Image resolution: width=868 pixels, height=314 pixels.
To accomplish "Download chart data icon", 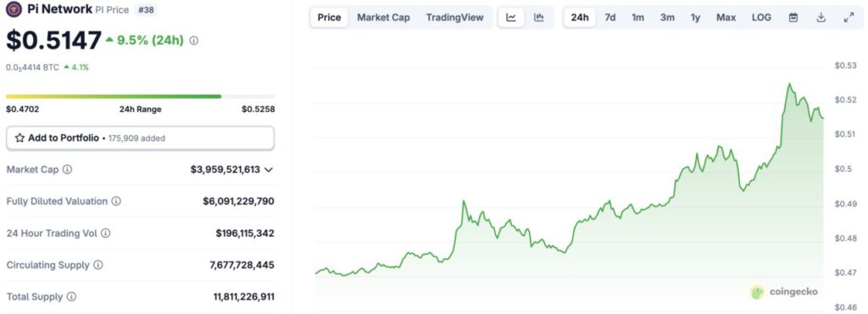I will (821, 18).
